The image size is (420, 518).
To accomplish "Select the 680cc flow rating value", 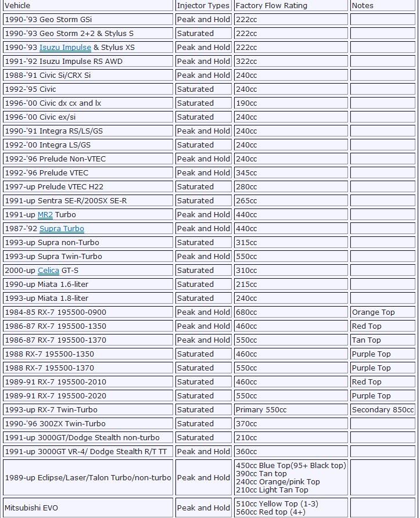I will (291, 312).
